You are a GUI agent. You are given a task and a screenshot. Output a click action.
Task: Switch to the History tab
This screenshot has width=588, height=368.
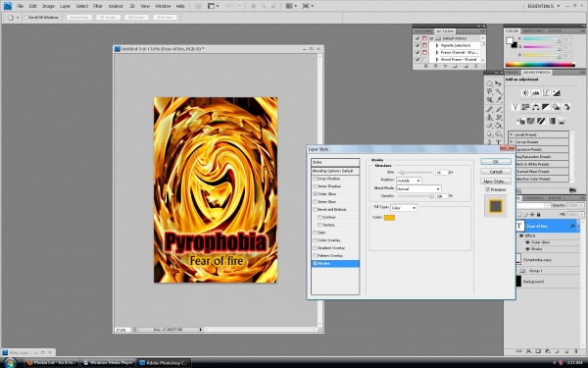[423, 31]
